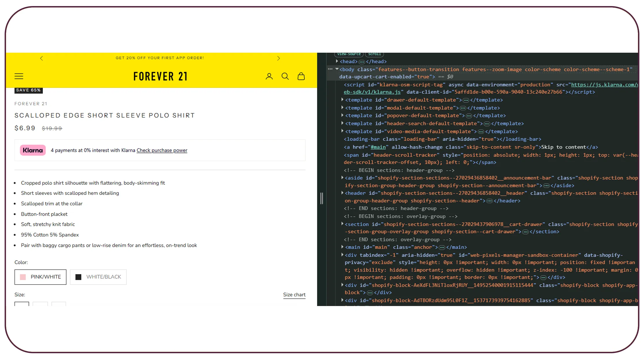Screen dimensions: 644x359
Task: Expand the header section node
Action: point(342,193)
